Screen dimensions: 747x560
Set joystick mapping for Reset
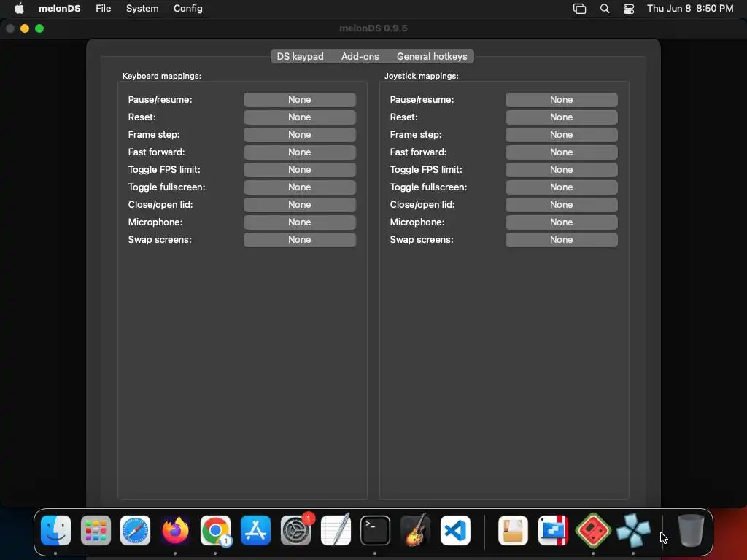(562, 117)
